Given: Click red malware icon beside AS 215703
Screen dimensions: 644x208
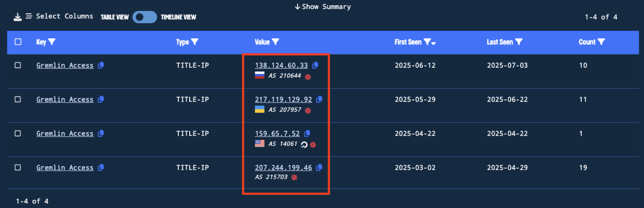Looking at the screenshot, I should coord(294,177).
